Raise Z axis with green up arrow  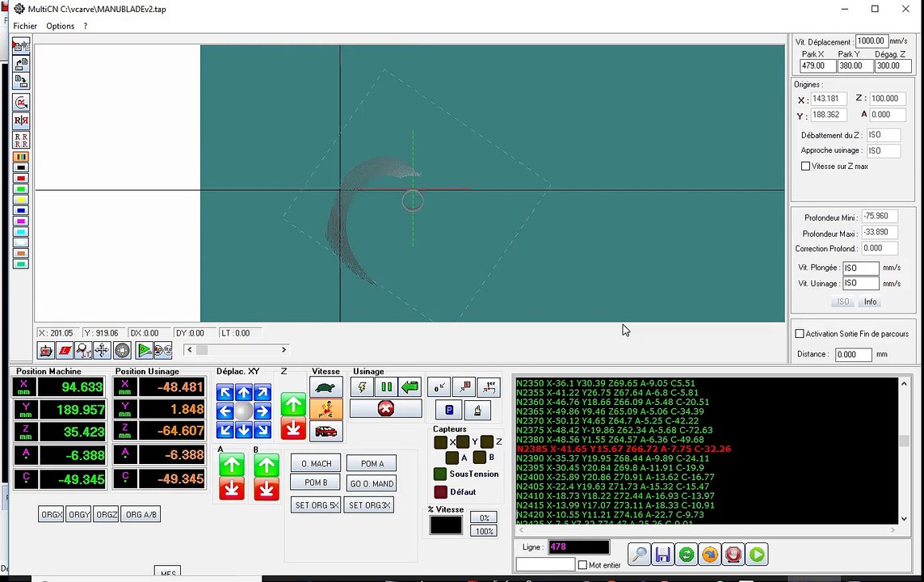(x=293, y=404)
